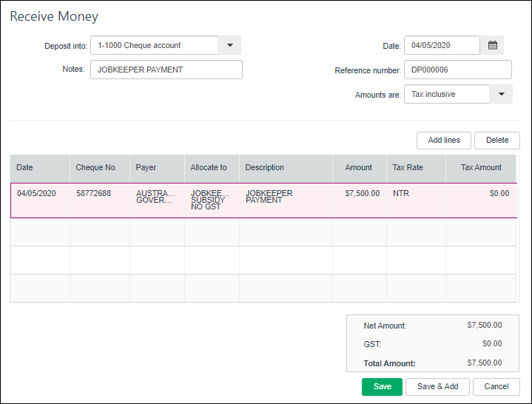Open the Amounts are dropdown arrow
Image resolution: width=532 pixels, height=404 pixels.
tap(501, 94)
